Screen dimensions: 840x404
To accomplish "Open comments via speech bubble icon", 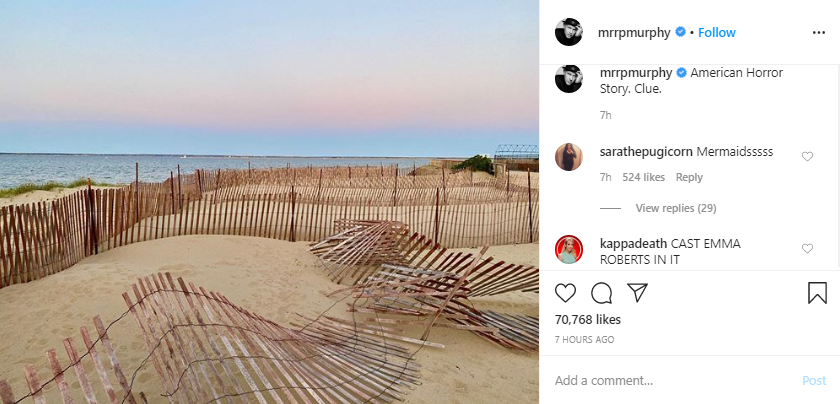I will 601,293.
